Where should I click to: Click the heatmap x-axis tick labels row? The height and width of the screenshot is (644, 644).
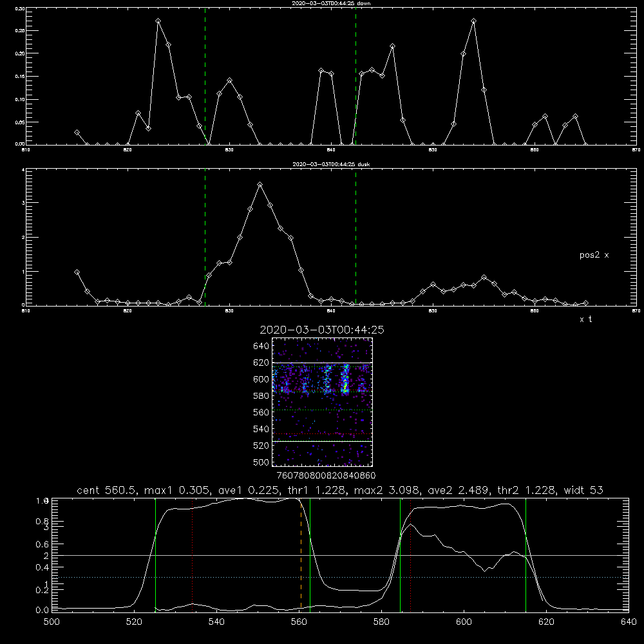tap(326, 476)
